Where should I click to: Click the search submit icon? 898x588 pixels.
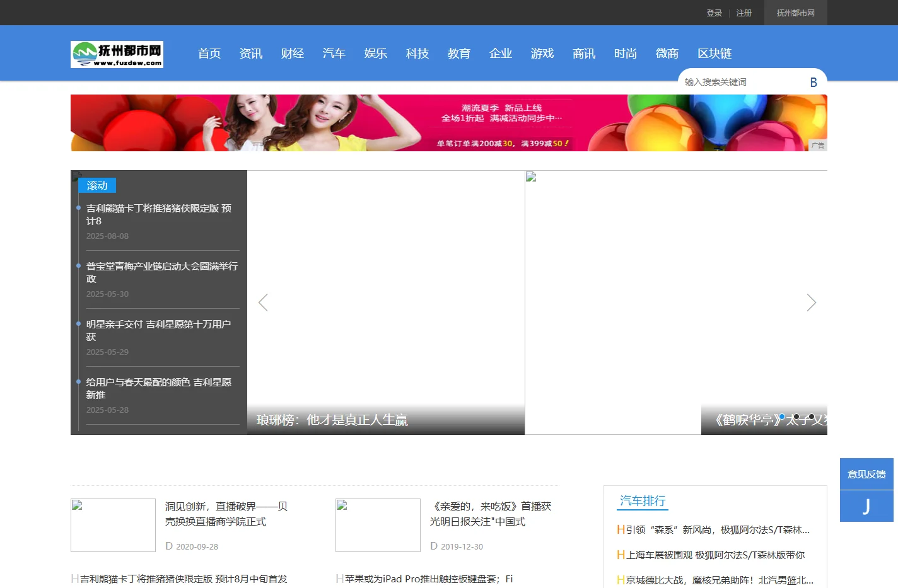click(x=813, y=82)
